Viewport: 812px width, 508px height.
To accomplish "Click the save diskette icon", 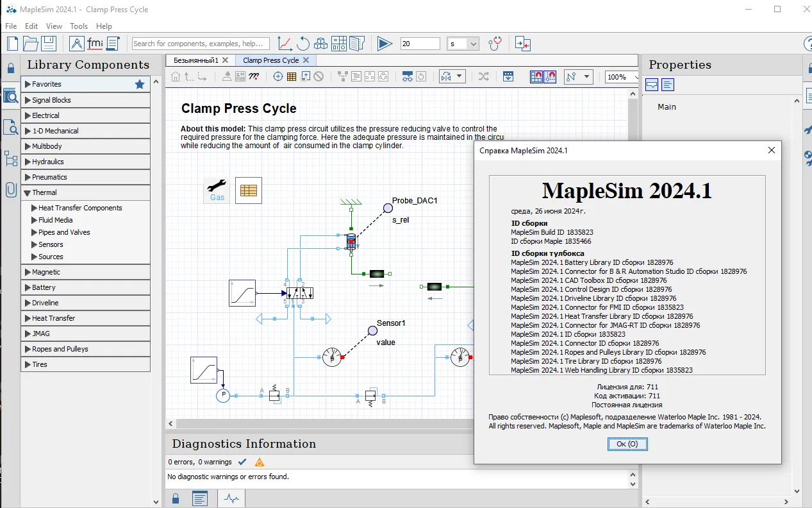I will click(x=49, y=44).
